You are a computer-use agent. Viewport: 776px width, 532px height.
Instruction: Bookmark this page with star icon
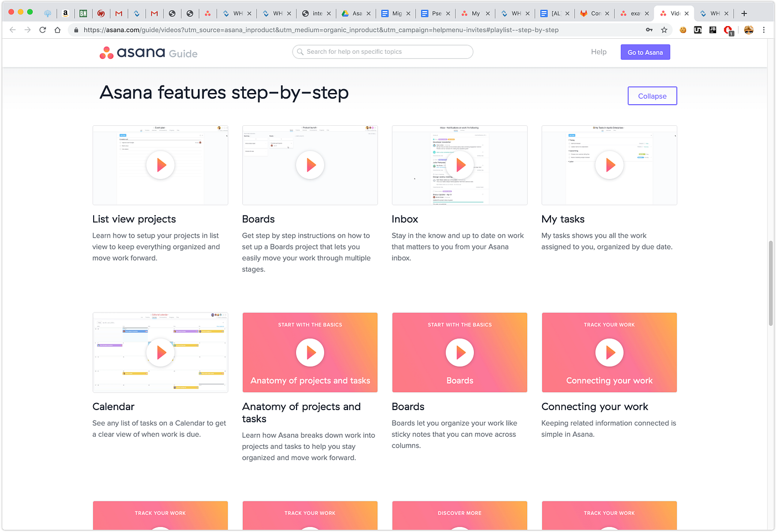tap(664, 30)
